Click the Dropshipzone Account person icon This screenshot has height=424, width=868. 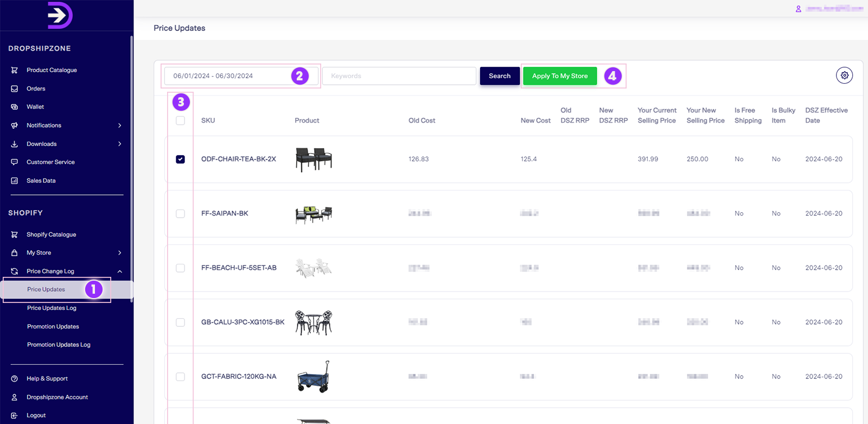coord(15,397)
